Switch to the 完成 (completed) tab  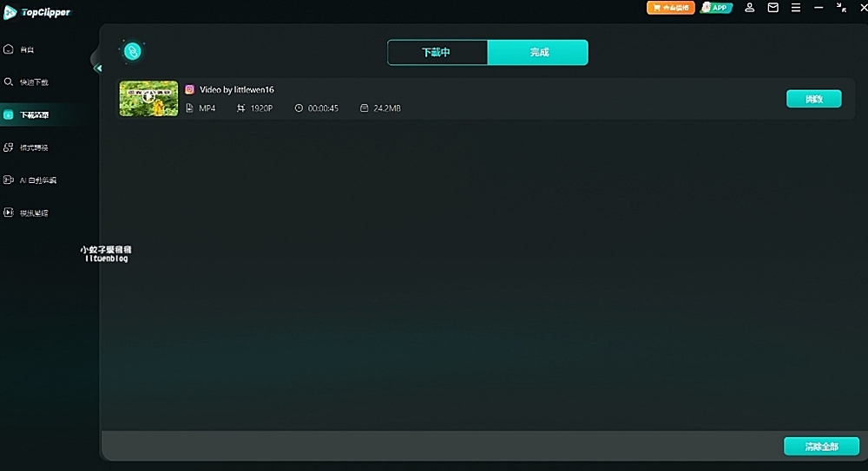click(538, 53)
